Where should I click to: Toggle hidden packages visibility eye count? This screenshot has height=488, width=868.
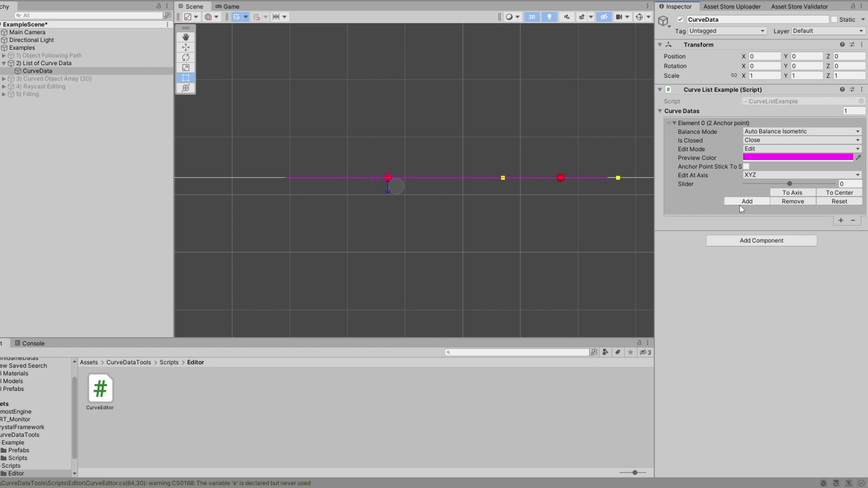tap(645, 352)
